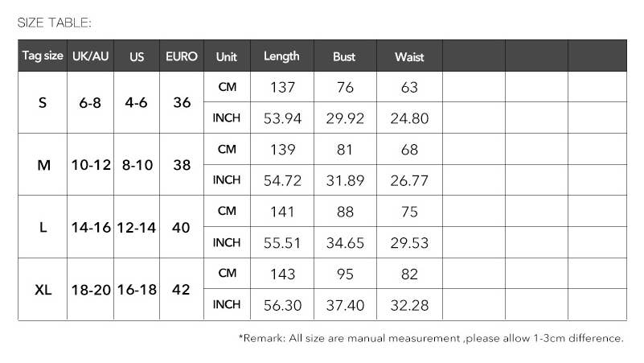Click the remark text about manual measurement

point(432,339)
